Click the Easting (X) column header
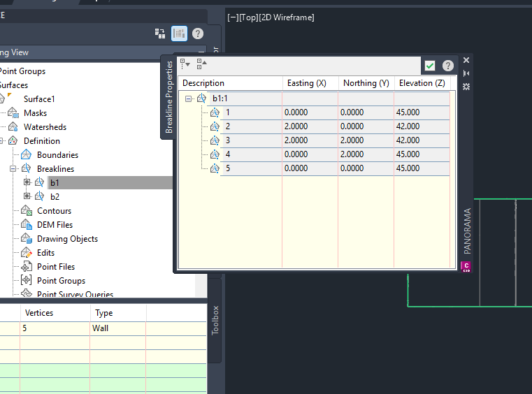Screen dimensions: 532x394 click(310, 83)
